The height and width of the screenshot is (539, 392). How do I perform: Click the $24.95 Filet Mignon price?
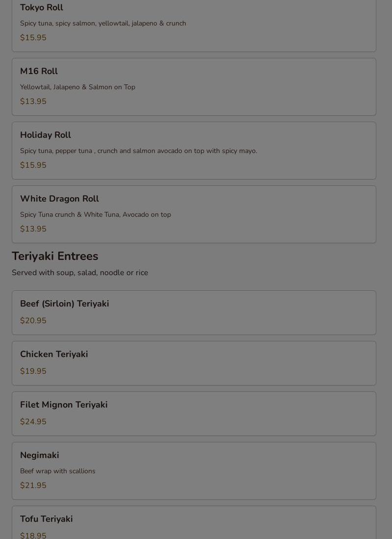[33, 422]
